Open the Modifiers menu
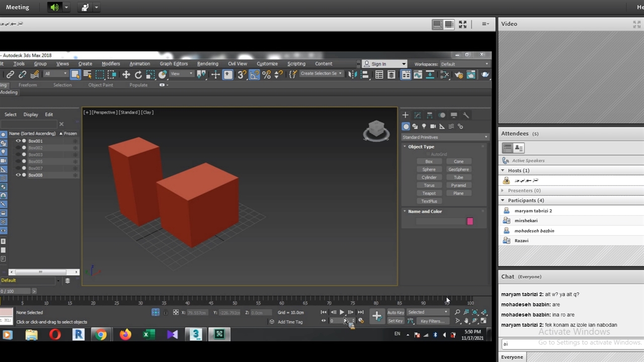 click(111, 64)
